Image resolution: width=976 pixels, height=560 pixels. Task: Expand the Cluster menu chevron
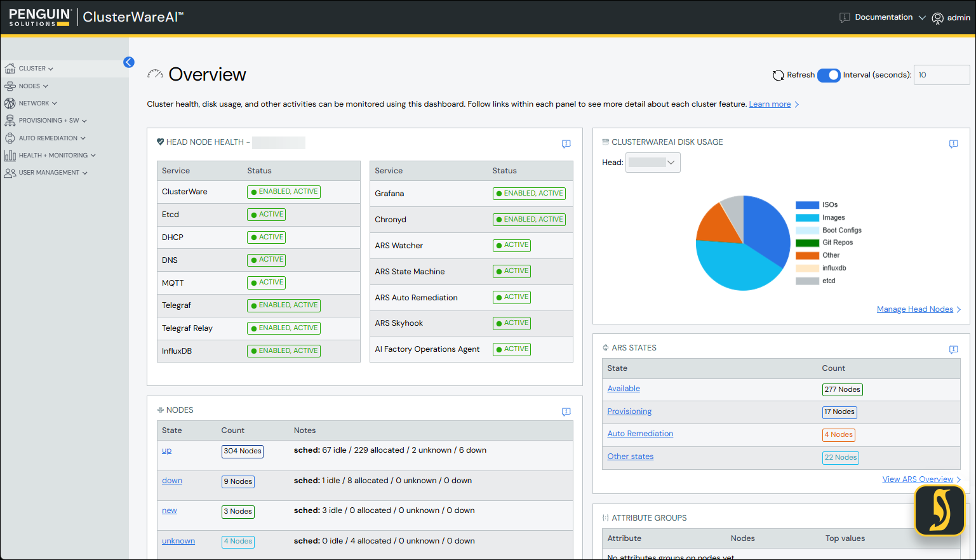[51, 69]
